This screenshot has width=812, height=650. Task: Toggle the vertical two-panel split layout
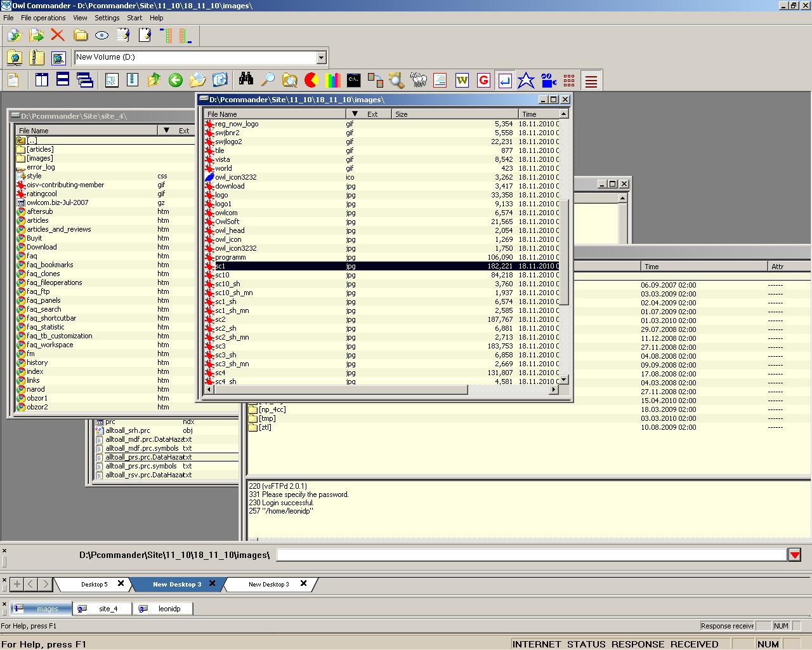(42, 80)
